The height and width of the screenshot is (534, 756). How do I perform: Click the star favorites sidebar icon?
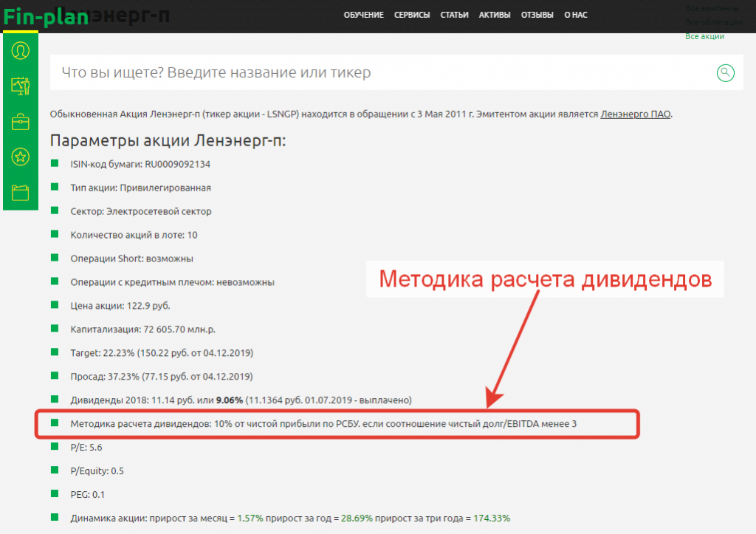[21, 157]
